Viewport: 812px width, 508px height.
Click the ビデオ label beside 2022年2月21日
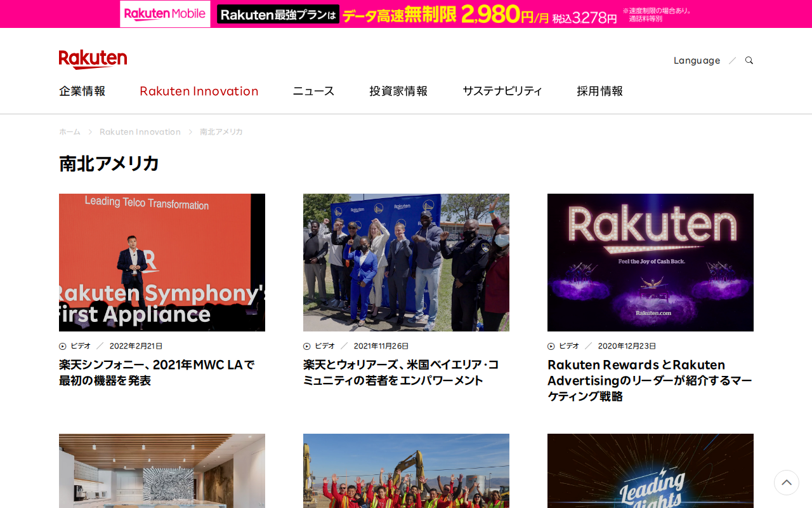pos(81,346)
